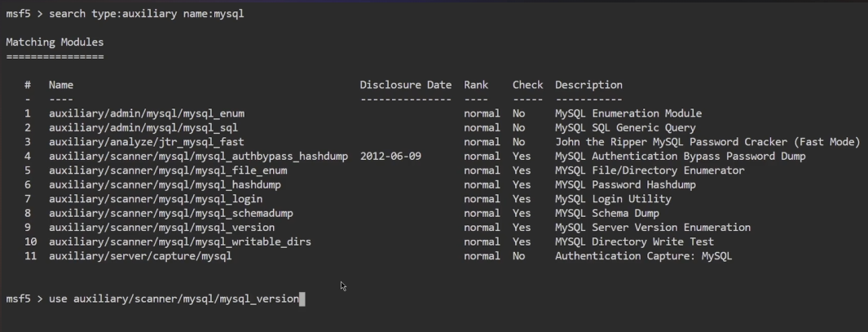Click the mysql_version module in row 9

tap(161, 228)
